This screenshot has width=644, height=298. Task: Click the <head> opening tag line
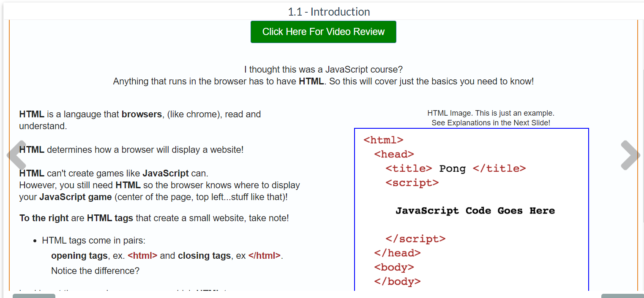pyautogui.click(x=394, y=154)
